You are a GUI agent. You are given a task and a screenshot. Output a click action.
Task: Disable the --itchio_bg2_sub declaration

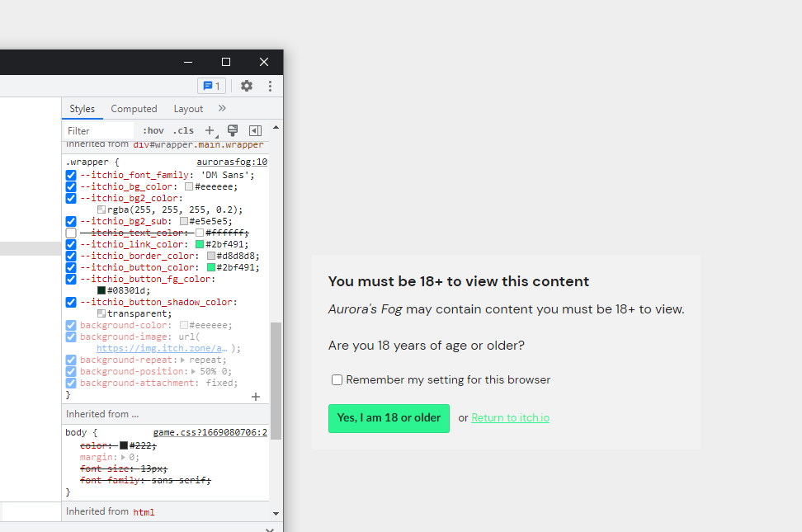pyautogui.click(x=71, y=222)
